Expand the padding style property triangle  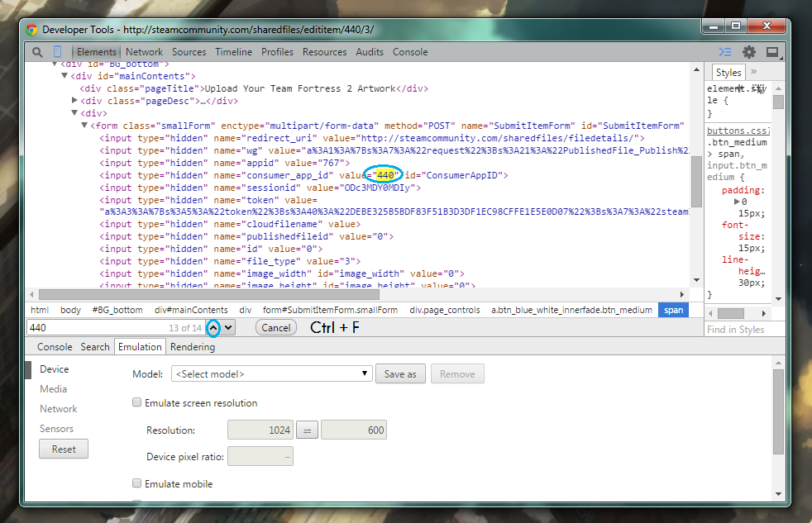[x=737, y=202]
